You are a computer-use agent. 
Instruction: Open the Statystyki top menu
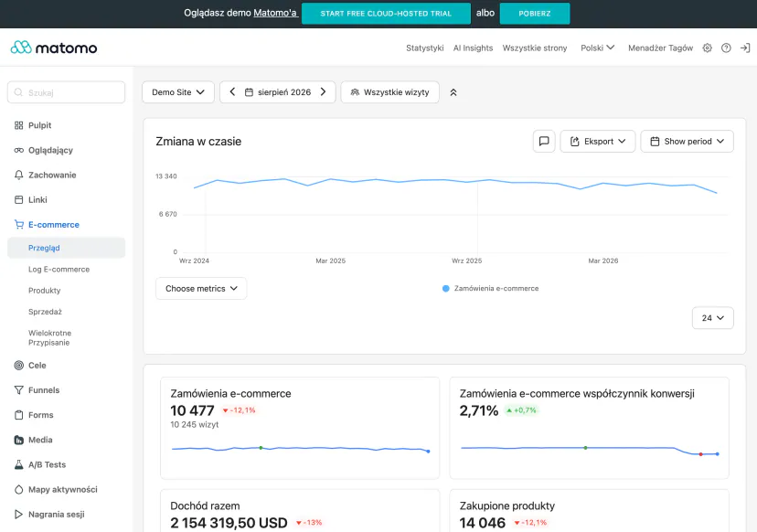pyautogui.click(x=425, y=48)
